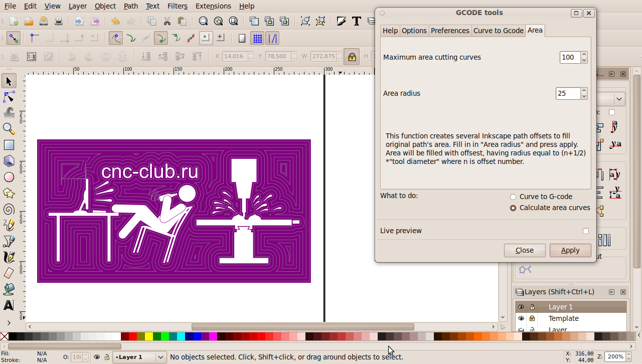Screen dimensions: 642x364
Task: Pick the Pencil freehand tool
Action: point(9,225)
